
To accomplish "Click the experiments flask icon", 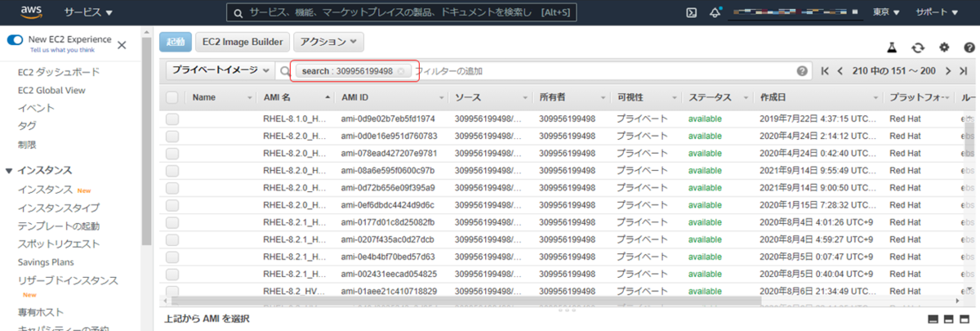I will pyautogui.click(x=892, y=48).
